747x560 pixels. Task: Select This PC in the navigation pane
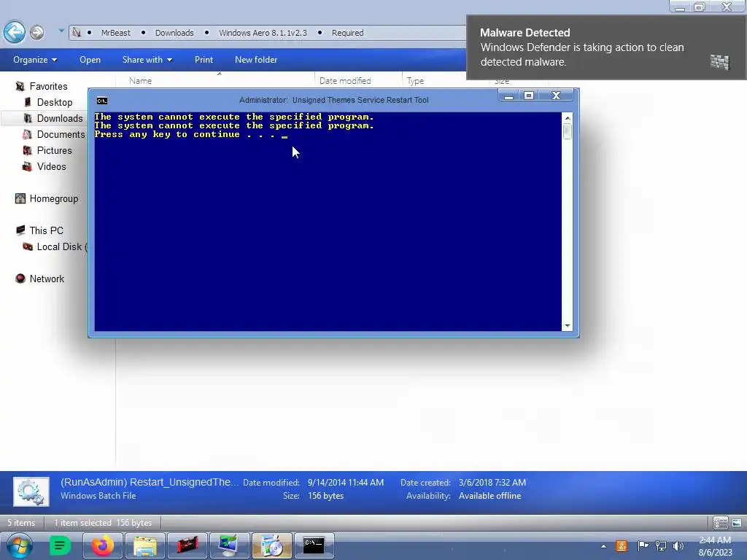click(46, 230)
